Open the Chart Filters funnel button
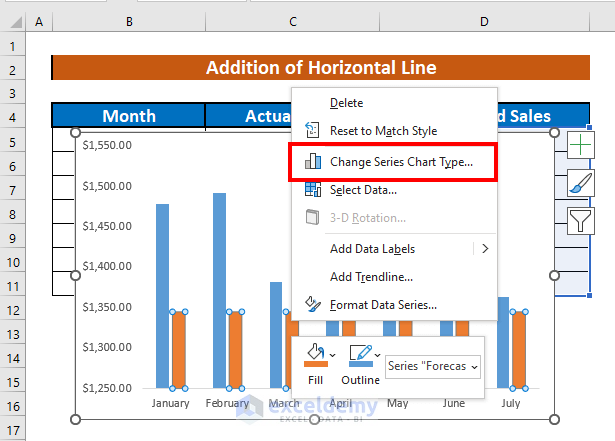Screen dimensions: 615x441 click(581, 219)
